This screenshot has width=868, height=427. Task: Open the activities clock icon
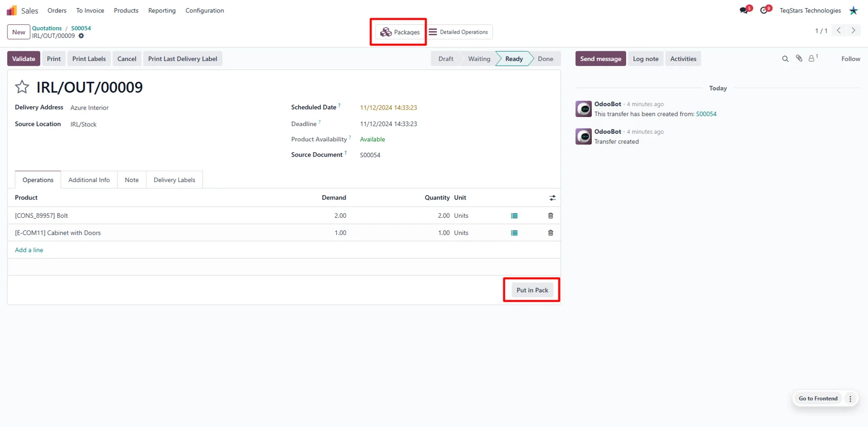tap(764, 10)
